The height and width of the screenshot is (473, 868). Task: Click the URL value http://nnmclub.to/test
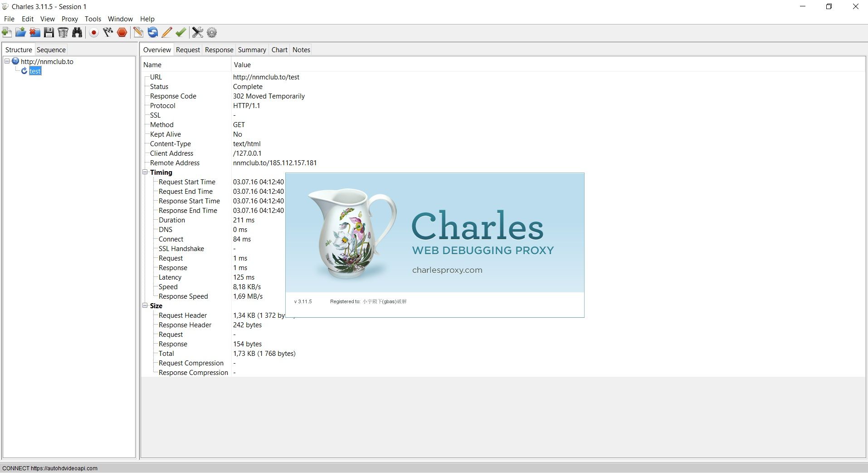(266, 77)
